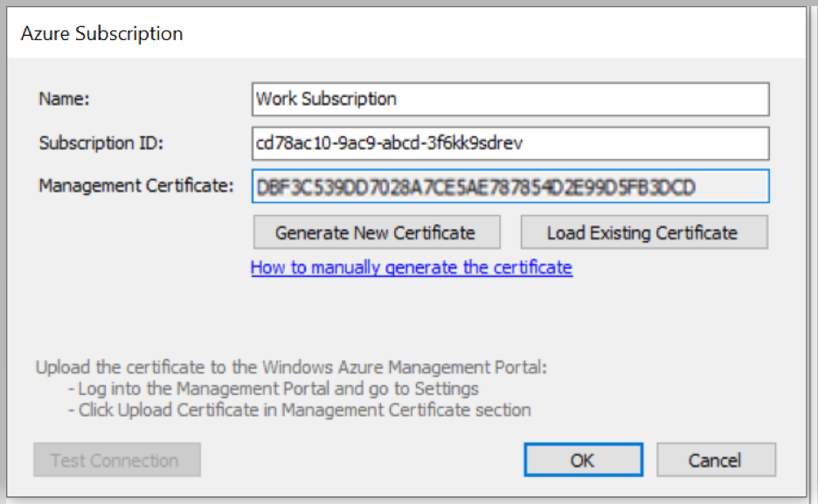Click the Name: label

point(64,99)
